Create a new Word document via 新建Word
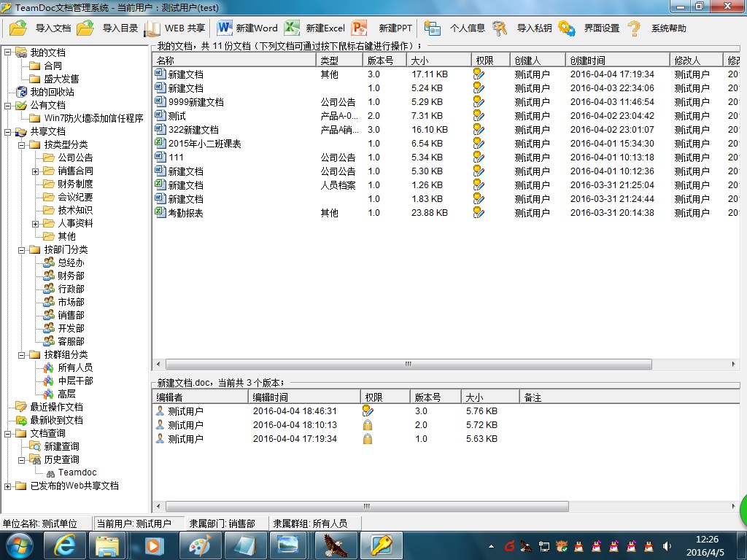Viewport: 747px width, 560px height. coord(247,28)
